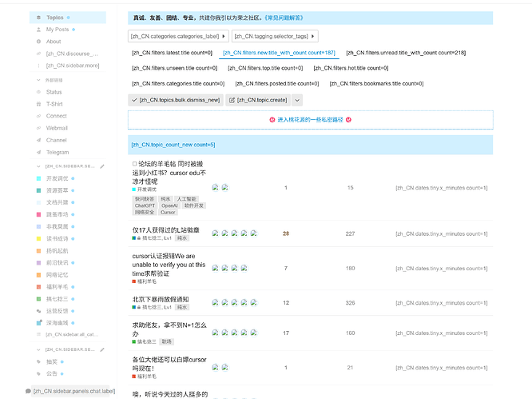Click first avatar in 各位大佬还可以白嫖cursor row
Screen dimensions: 532x399
(215, 368)
